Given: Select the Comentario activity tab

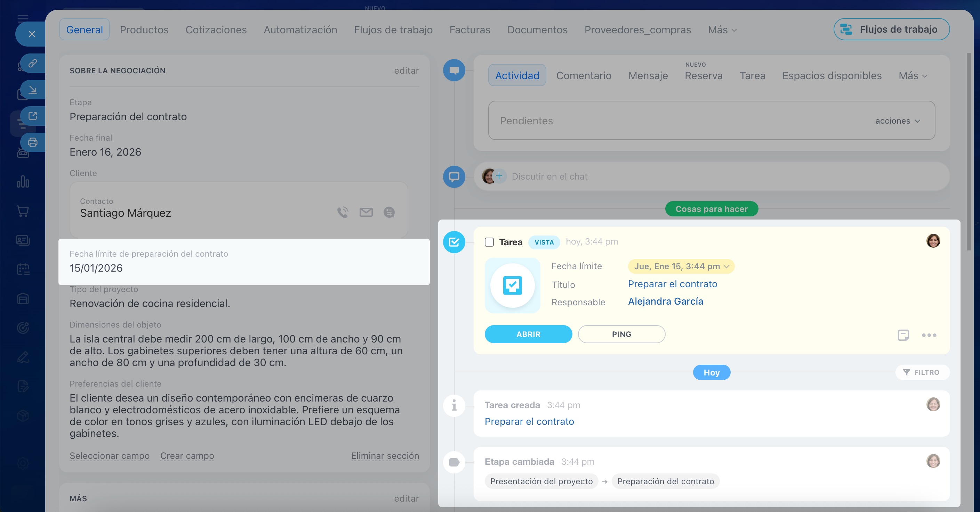Looking at the screenshot, I should (584, 76).
